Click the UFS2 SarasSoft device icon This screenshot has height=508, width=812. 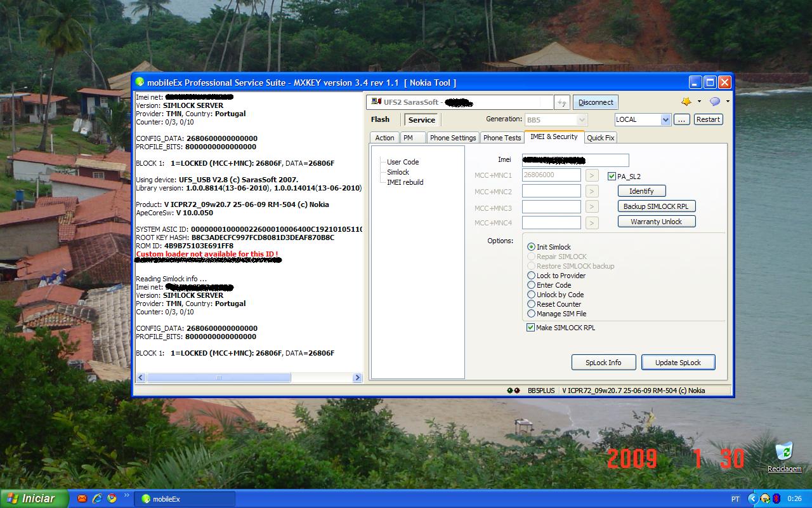pyautogui.click(x=376, y=102)
